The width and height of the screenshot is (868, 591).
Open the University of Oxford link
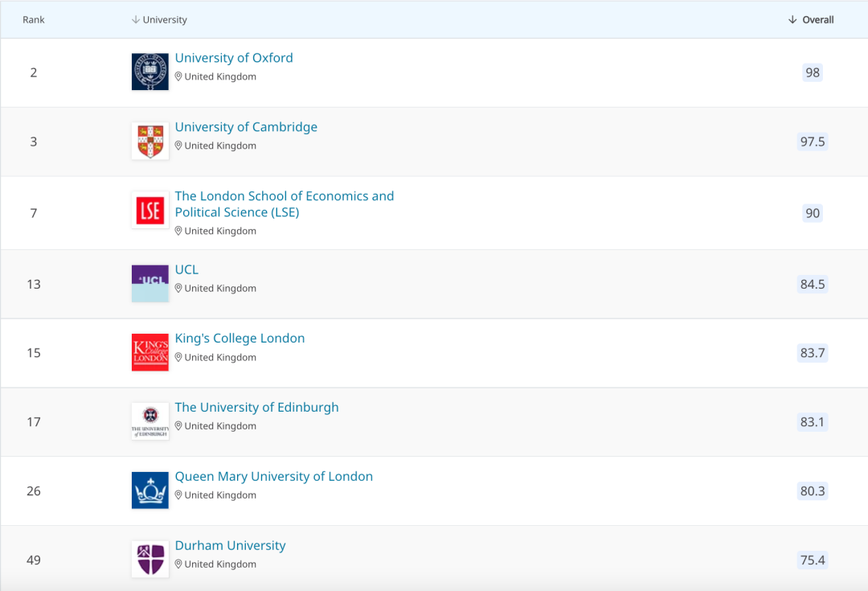pos(234,58)
